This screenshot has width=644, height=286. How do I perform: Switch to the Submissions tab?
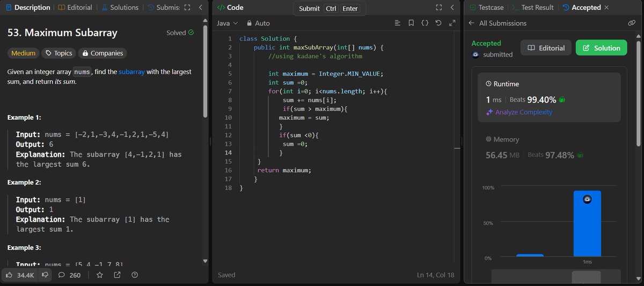coord(163,8)
